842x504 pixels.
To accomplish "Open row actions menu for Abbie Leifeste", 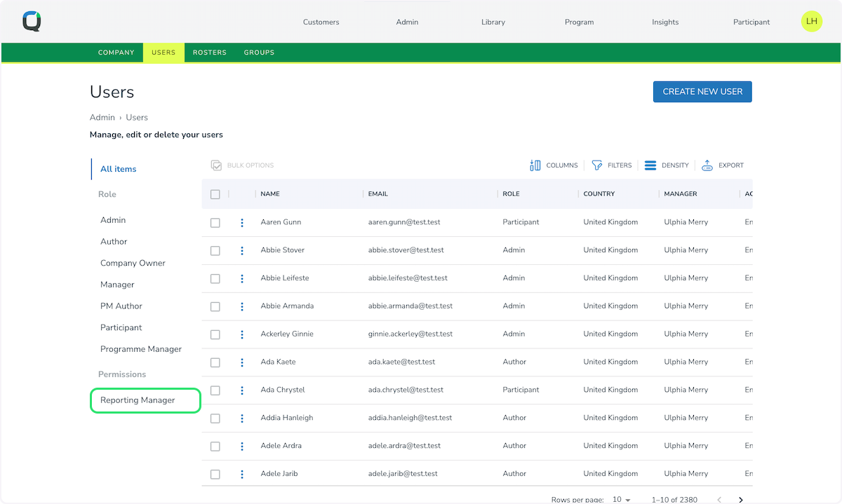I will click(x=242, y=278).
